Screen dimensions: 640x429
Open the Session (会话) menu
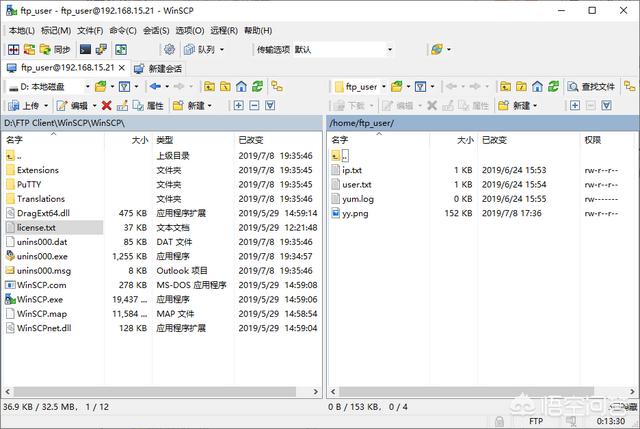(156, 31)
